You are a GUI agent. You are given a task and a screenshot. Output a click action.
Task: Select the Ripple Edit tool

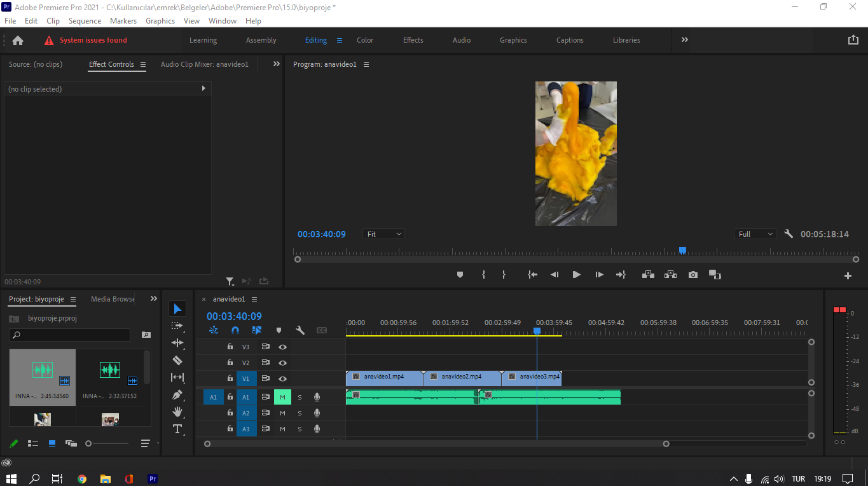coord(177,343)
